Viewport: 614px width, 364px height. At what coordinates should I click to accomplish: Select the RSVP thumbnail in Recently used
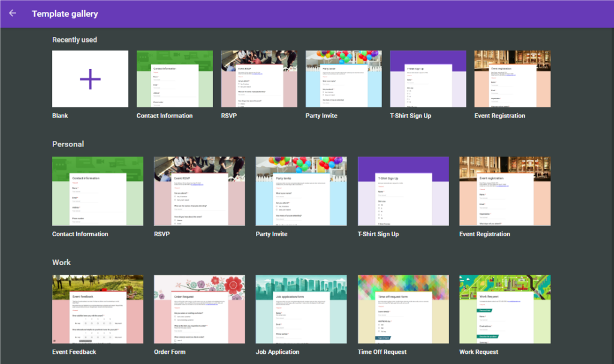259,79
